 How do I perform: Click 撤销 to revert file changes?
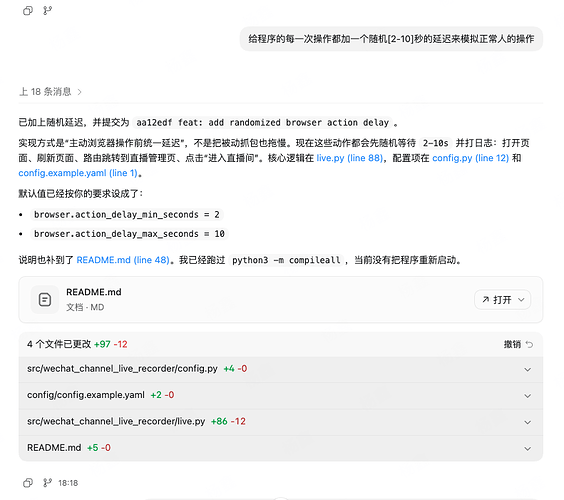pos(512,345)
